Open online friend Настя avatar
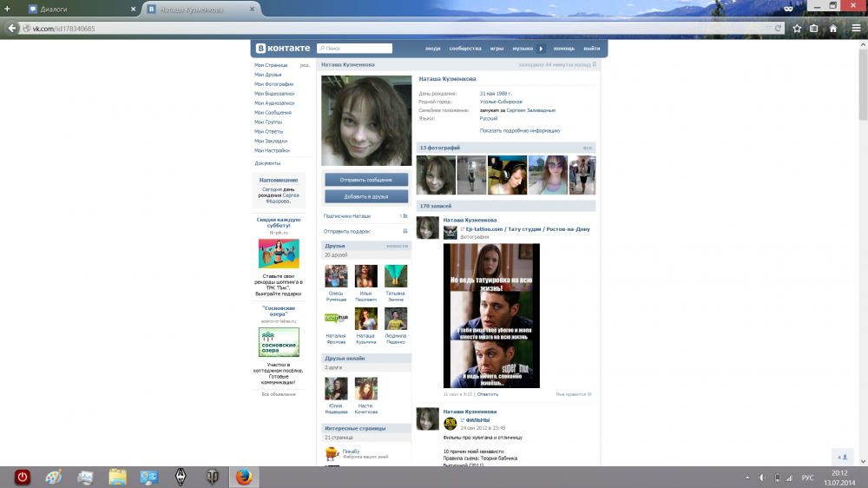The image size is (868, 488). click(366, 388)
